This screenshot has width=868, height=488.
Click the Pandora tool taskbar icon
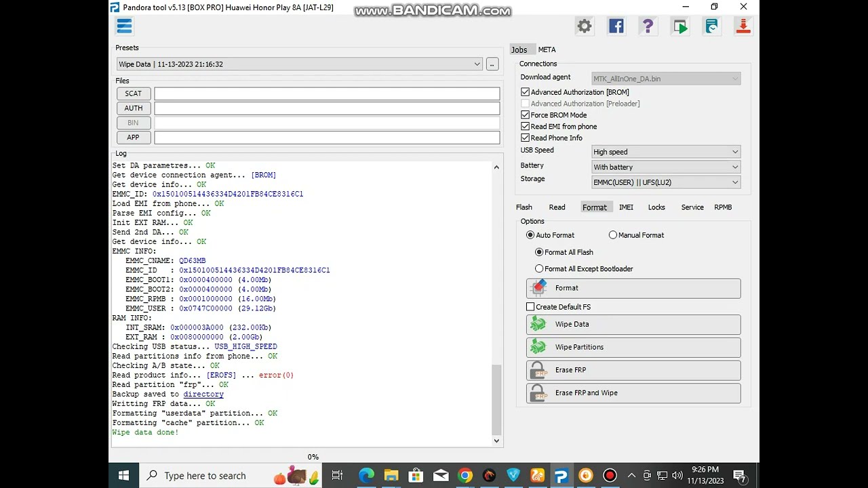(x=561, y=476)
